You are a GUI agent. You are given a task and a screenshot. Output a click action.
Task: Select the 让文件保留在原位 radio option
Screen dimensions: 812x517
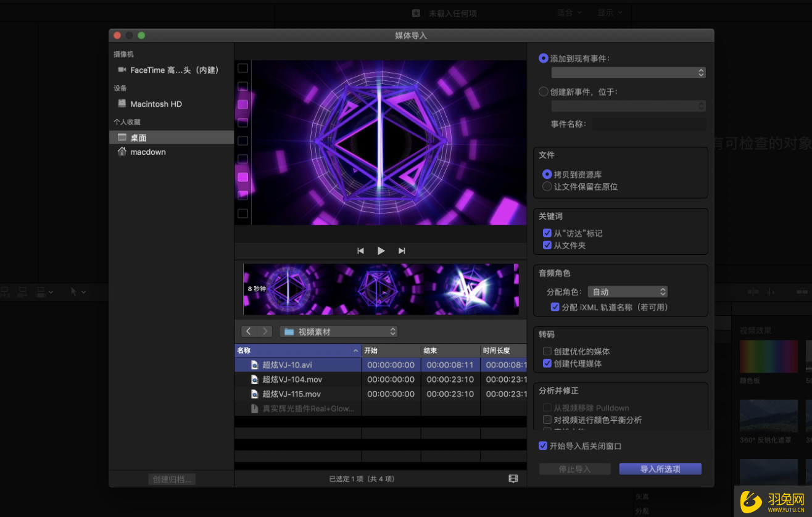(547, 186)
